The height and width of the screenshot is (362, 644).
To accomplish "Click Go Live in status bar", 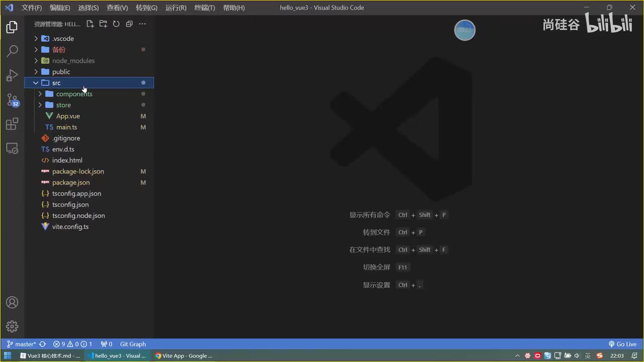I will 622,344.
